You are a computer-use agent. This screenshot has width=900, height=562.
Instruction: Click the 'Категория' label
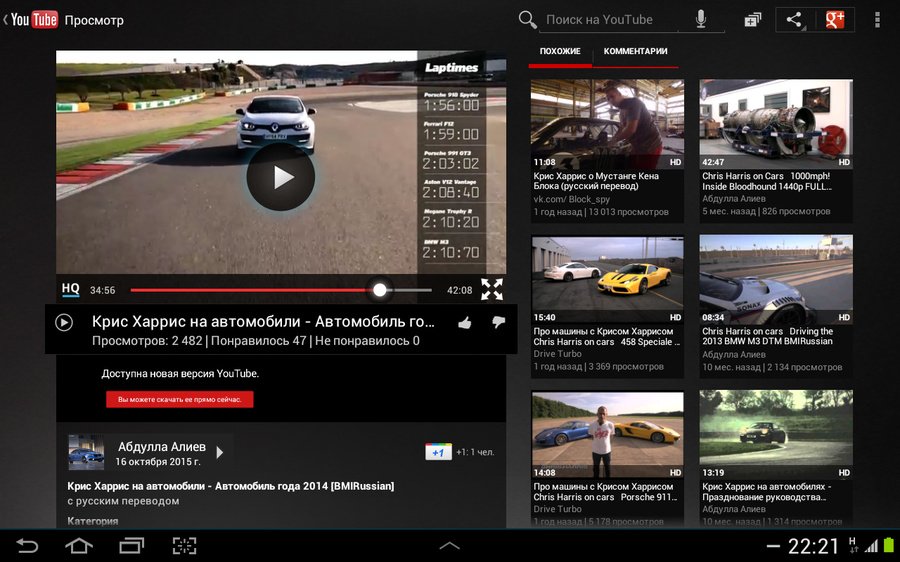point(93,521)
